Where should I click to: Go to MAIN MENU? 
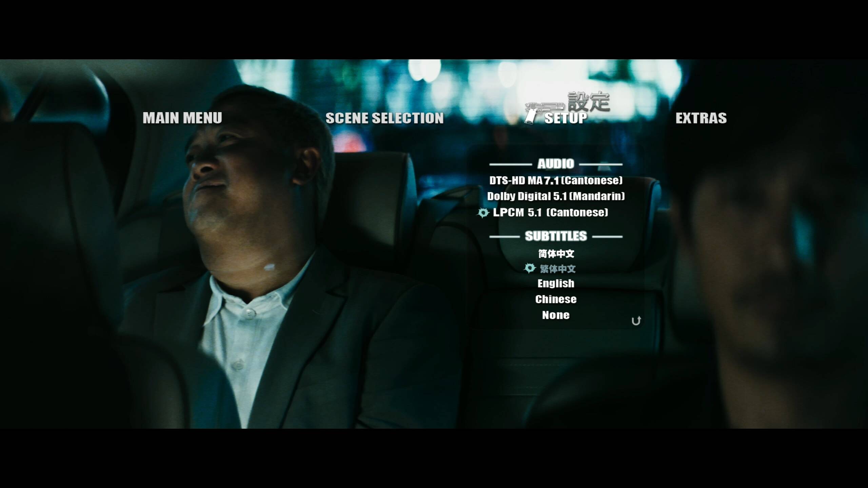click(182, 118)
